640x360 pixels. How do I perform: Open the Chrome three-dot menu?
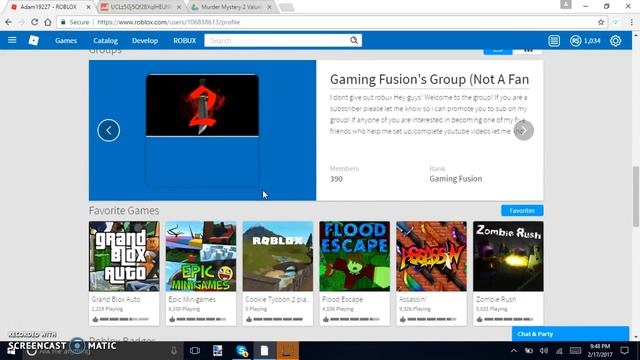[631, 22]
